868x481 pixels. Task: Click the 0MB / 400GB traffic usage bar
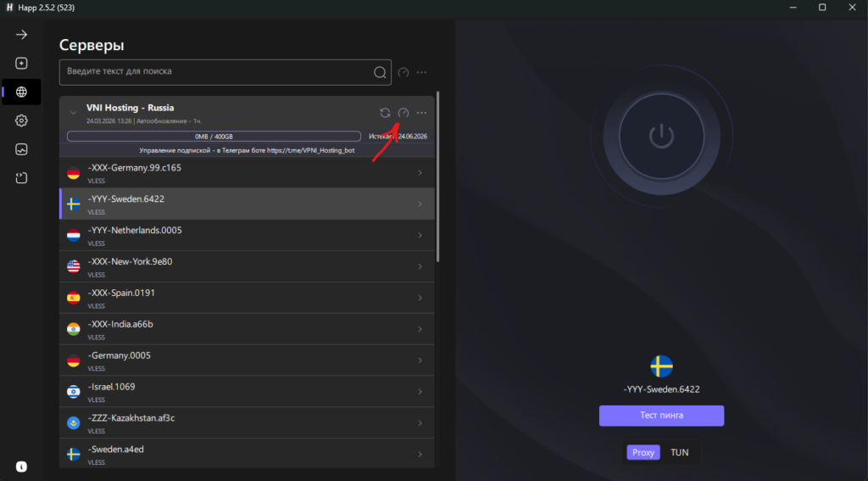tap(213, 136)
